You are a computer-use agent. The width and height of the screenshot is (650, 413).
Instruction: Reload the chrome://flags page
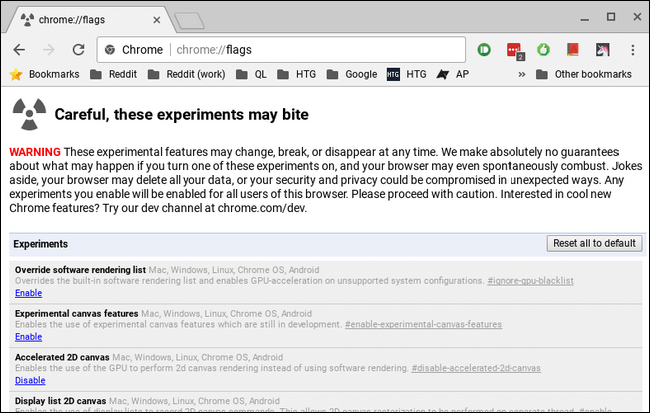tap(77, 50)
